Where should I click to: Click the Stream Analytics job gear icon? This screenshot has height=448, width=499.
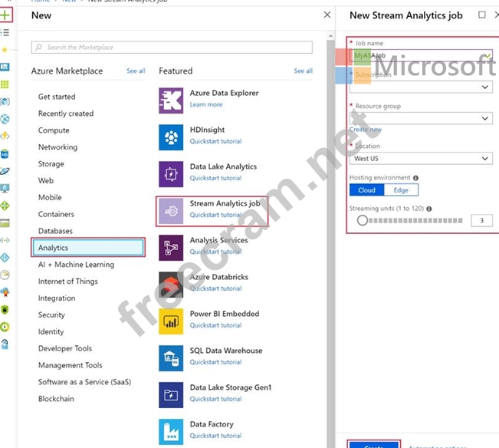(x=171, y=211)
